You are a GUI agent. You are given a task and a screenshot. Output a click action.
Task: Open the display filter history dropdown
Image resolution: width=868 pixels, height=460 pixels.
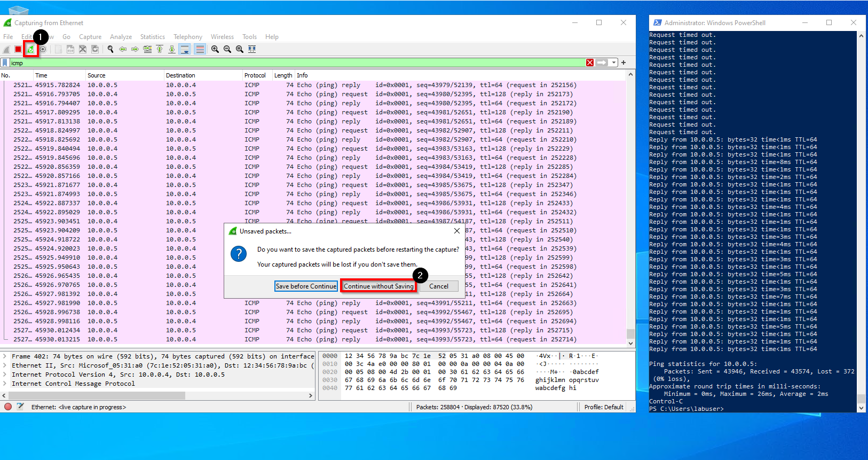pos(614,63)
